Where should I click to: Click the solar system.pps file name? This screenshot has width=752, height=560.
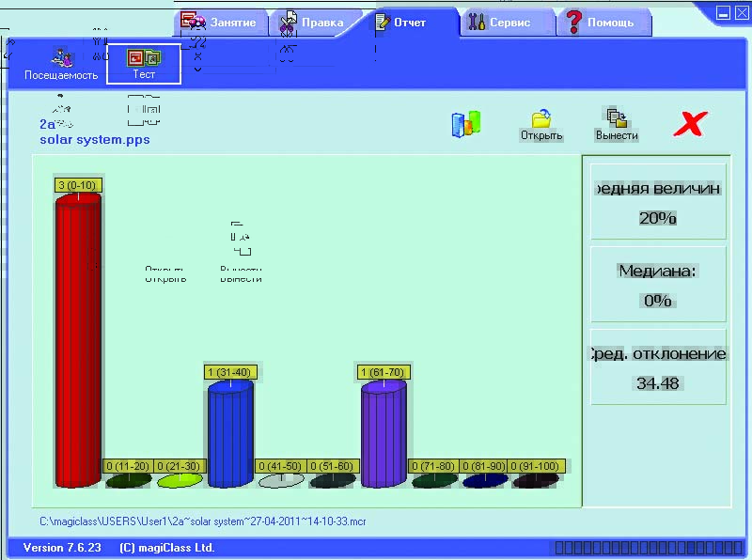[94, 140]
